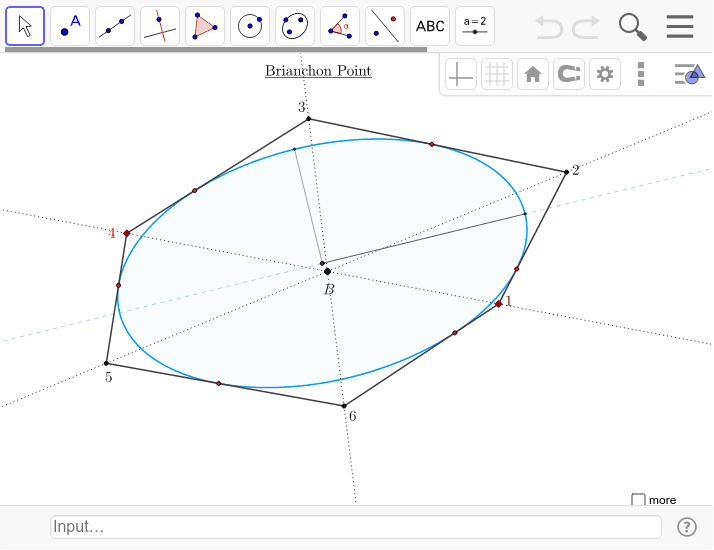Select the Angle measurement tool
The height and width of the screenshot is (550, 714).
coord(340,26)
